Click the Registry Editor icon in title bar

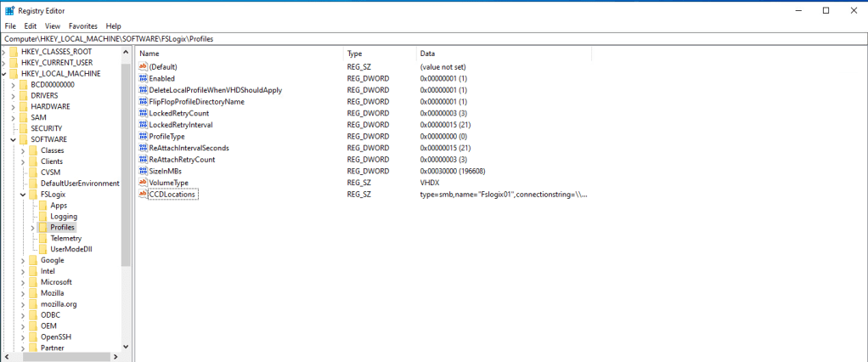[8, 10]
